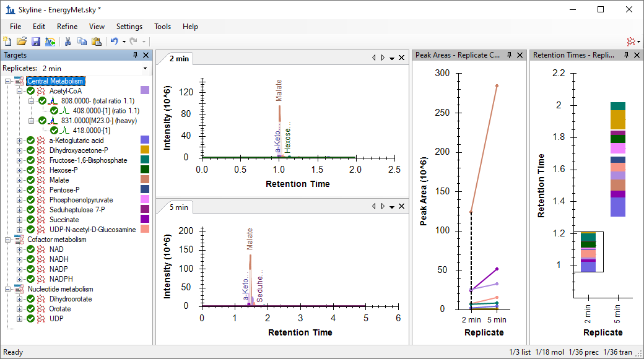
Task: Close the Retention Times panel
Action: (637, 55)
